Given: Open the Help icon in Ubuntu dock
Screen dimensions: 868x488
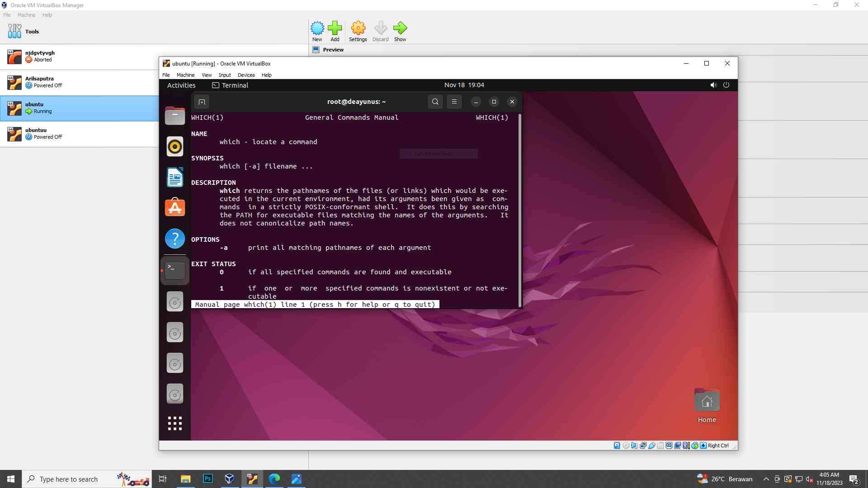Looking at the screenshot, I should tap(175, 239).
